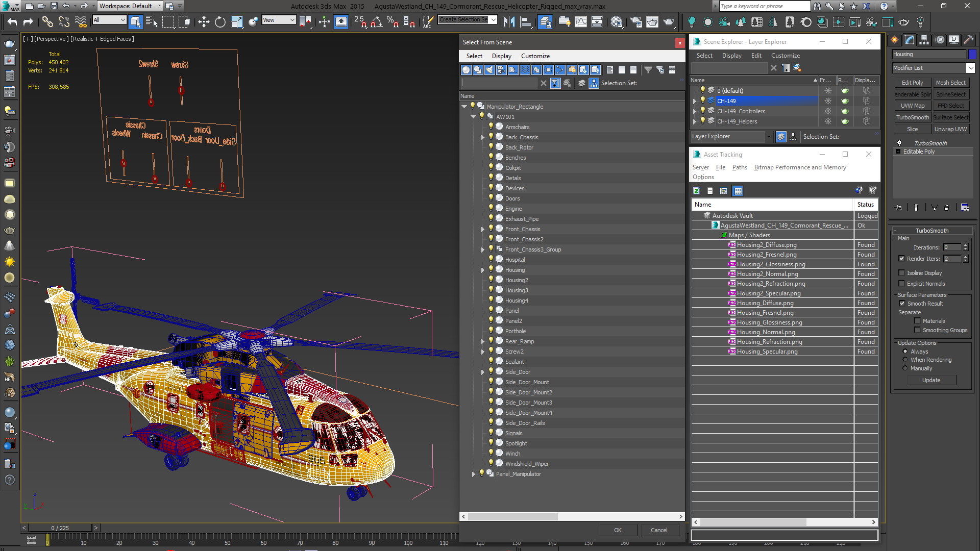This screenshot has height=551, width=980.
Task: Open the Utilities hammer panel tab
Action: coord(968,40)
